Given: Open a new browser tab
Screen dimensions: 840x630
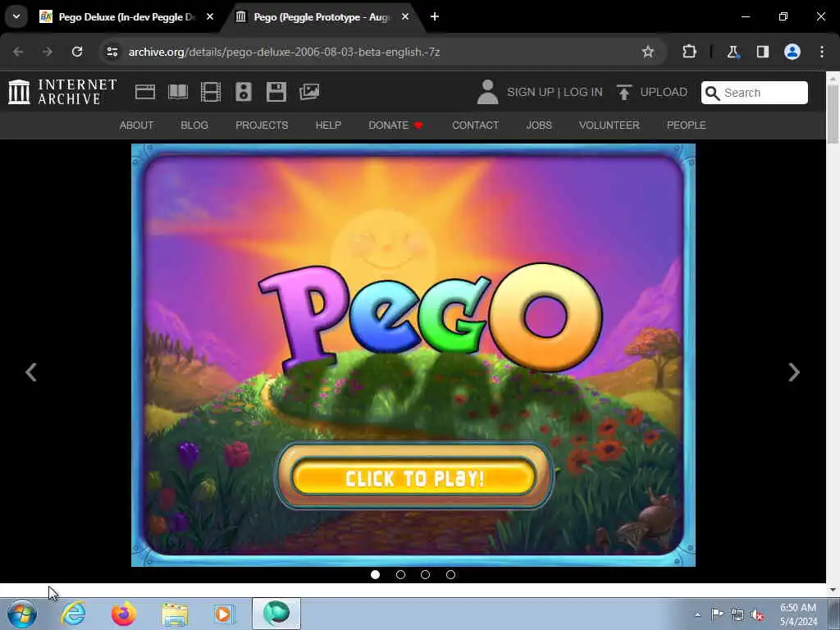Looking at the screenshot, I should 435,16.
